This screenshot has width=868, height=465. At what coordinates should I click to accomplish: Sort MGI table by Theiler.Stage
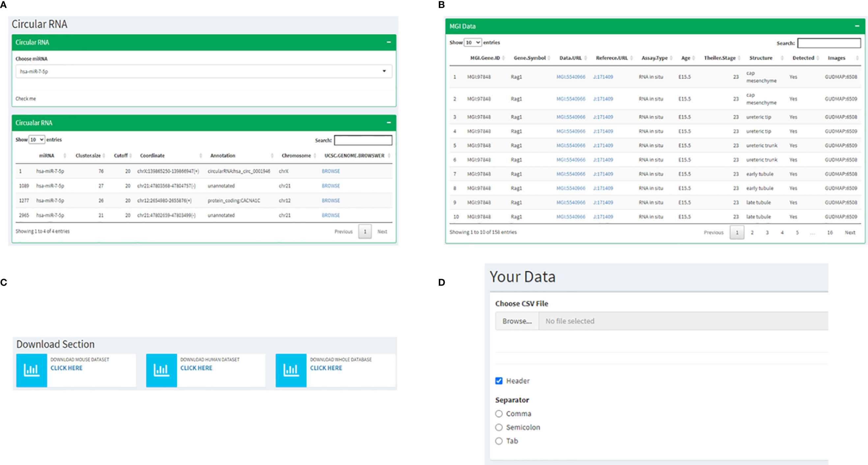click(x=719, y=58)
